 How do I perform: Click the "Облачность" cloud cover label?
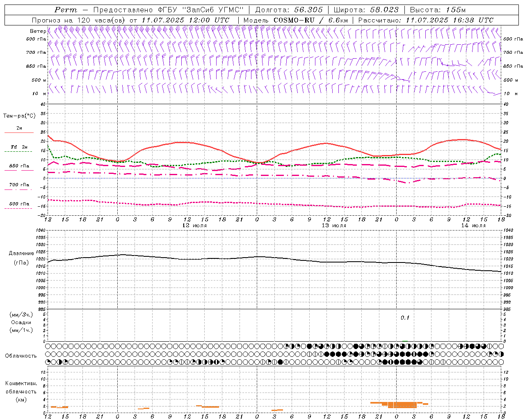click(x=21, y=356)
